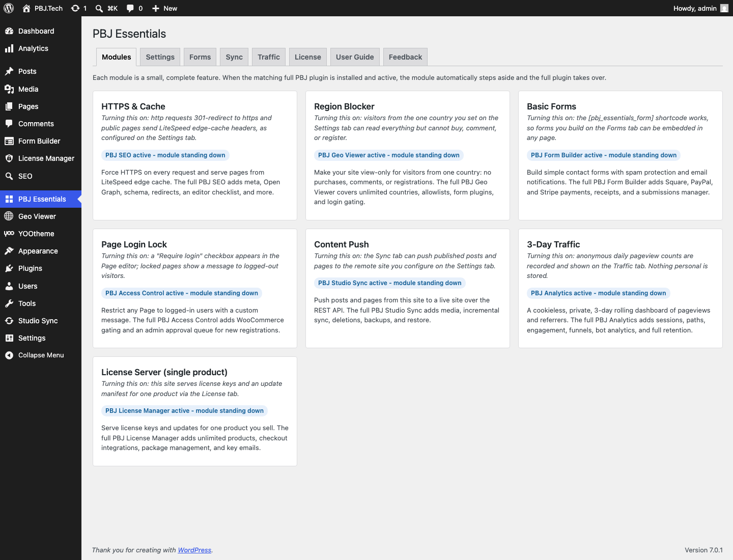
Task: Click the Page Login Lock heading
Action: tap(134, 244)
